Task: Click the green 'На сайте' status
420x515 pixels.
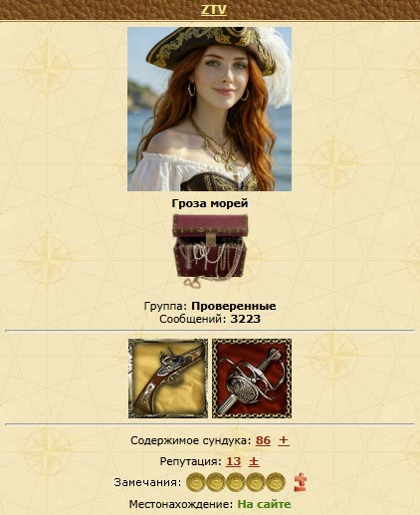Action: coord(264,504)
